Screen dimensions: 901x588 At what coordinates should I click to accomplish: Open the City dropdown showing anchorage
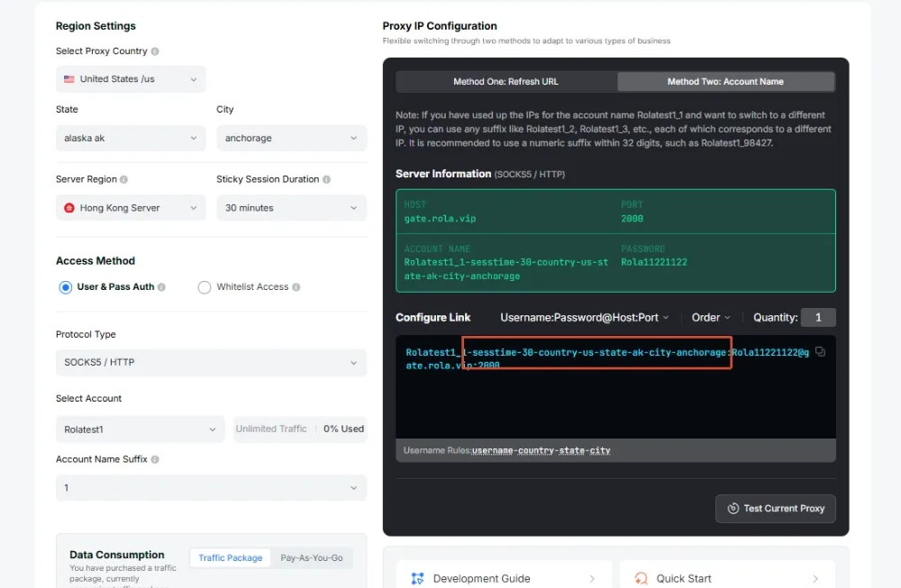click(x=291, y=139)
